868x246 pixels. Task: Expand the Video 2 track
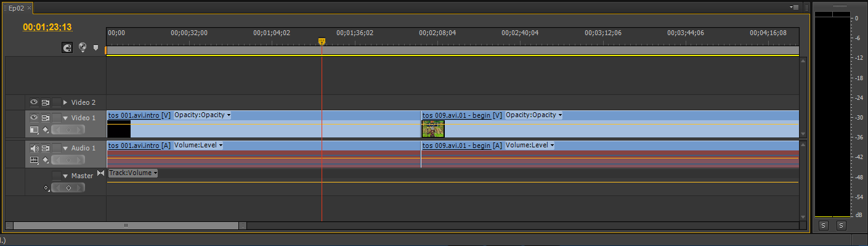[65, 102]
